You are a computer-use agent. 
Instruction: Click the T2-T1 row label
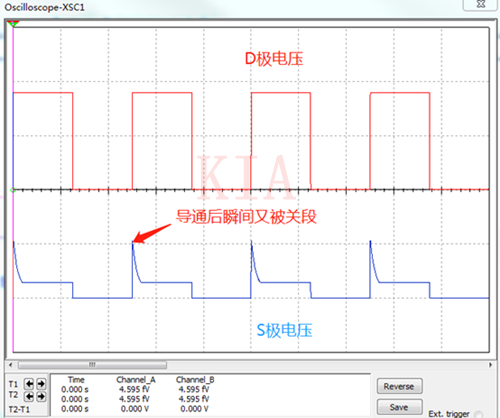coord(19,409)
